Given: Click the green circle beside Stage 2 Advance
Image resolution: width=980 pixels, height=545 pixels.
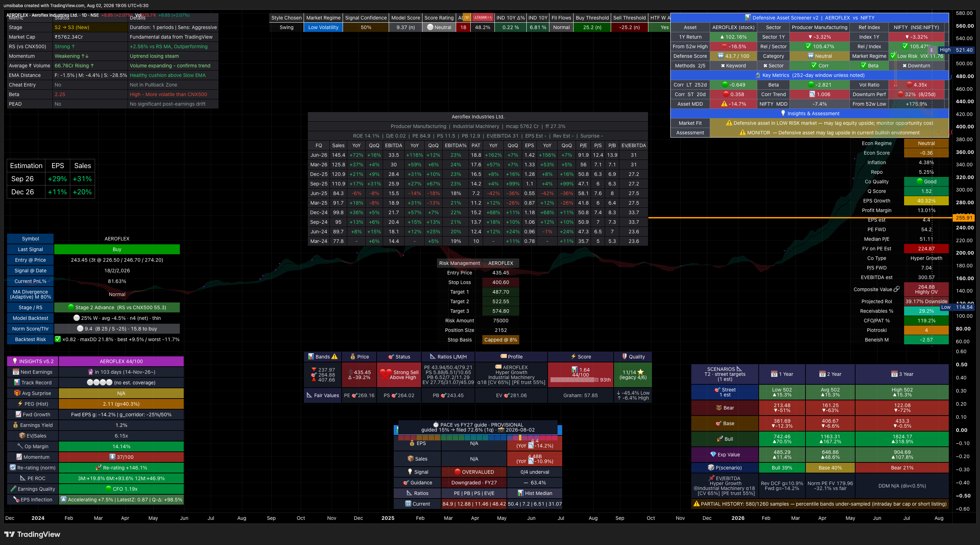Looking at the screenshot, I should pos(71,307).
